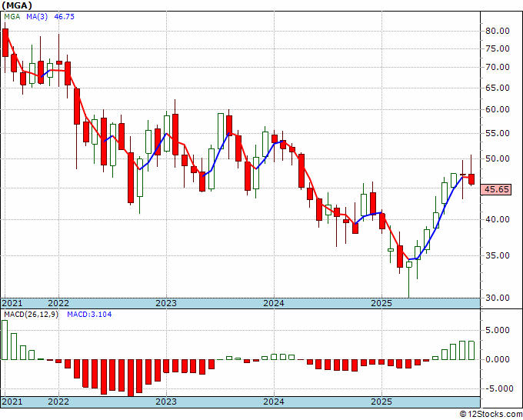Image resolution: width=523 pixels, height=420 pixels.
Task: Click the 5.000 MACD axis label
Action: (x=498, y=330)
